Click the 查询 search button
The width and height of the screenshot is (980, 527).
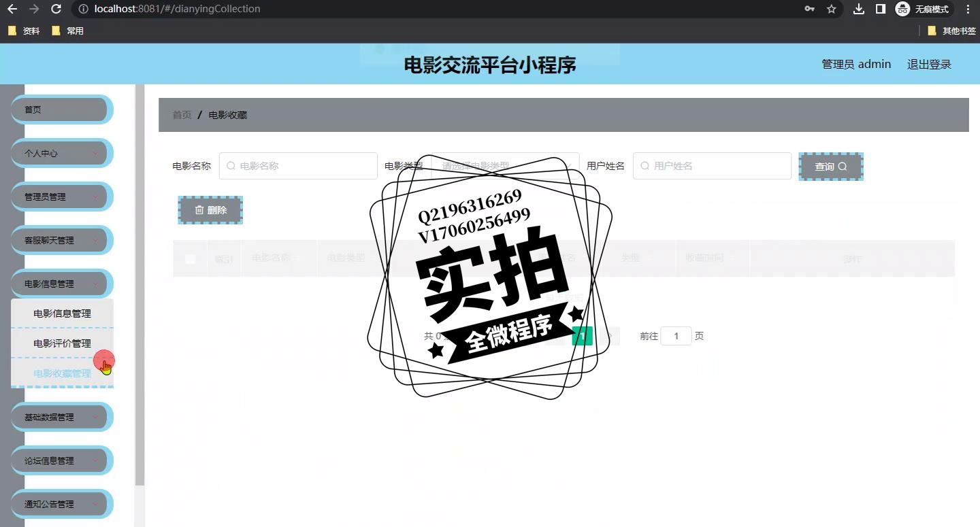831,167
